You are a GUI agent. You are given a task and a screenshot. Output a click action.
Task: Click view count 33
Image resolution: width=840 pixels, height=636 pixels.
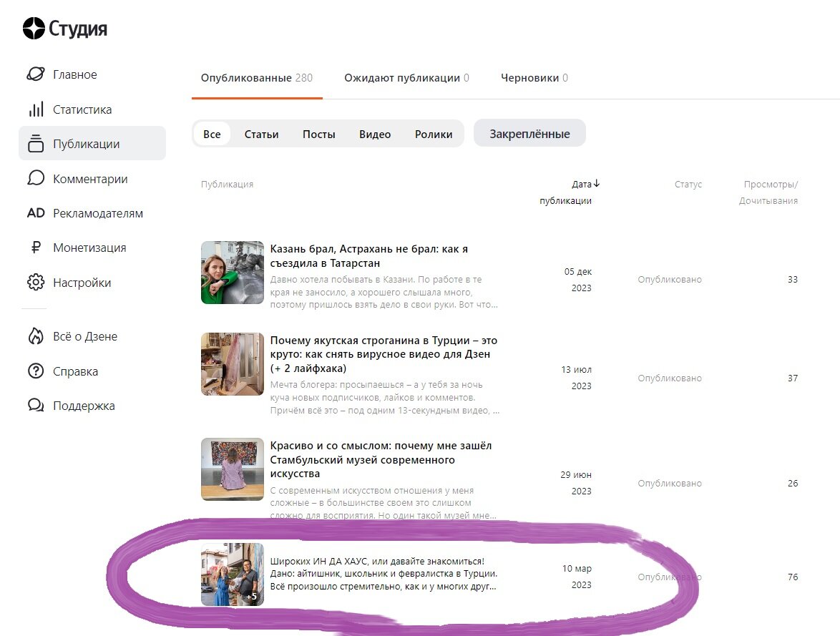click(792, 279)
